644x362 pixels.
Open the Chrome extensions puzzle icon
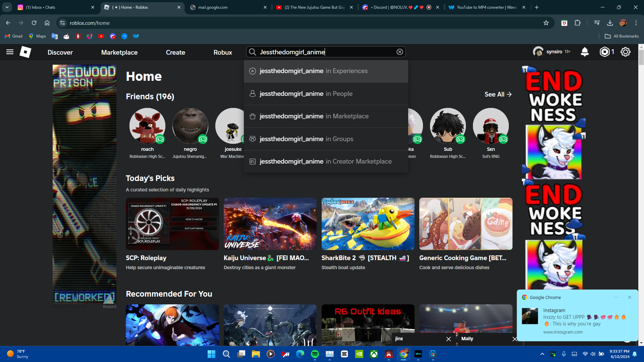click(x=577, y=23)
